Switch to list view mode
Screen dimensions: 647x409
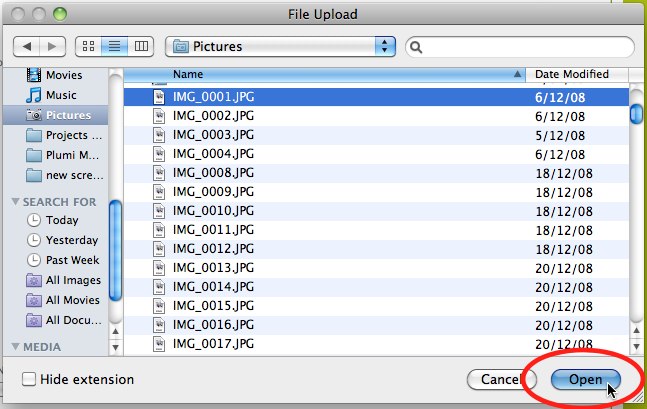115,46
